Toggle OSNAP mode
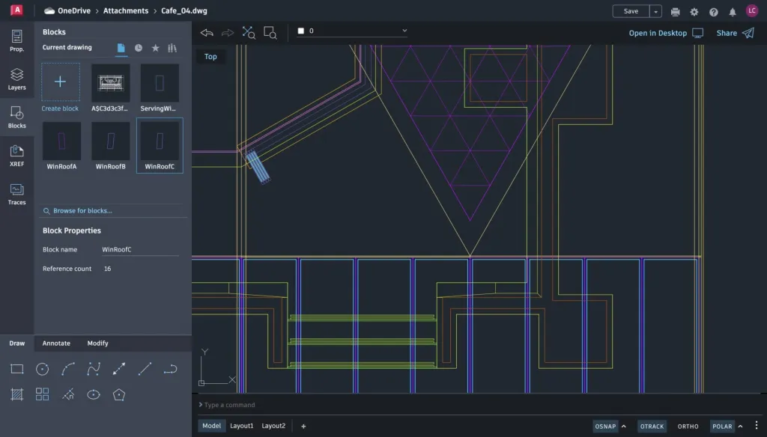 (x=605, y=426)
